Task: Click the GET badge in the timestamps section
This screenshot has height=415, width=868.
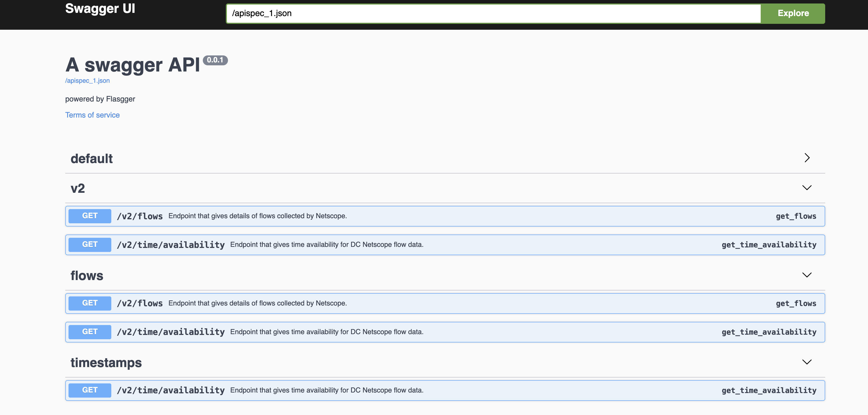Action: [x=89, y=390]
